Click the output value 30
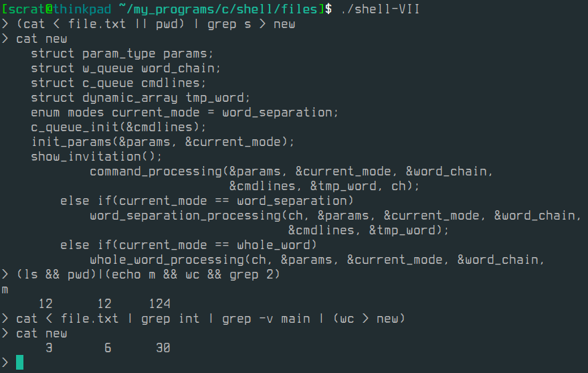 [163, 348]
